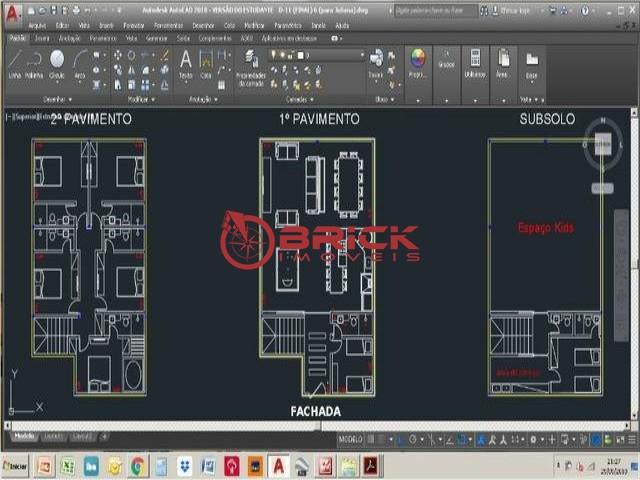The image size is (640, 480).
Task: Open the Área de transferência panel
Action: tap(503, 63)
